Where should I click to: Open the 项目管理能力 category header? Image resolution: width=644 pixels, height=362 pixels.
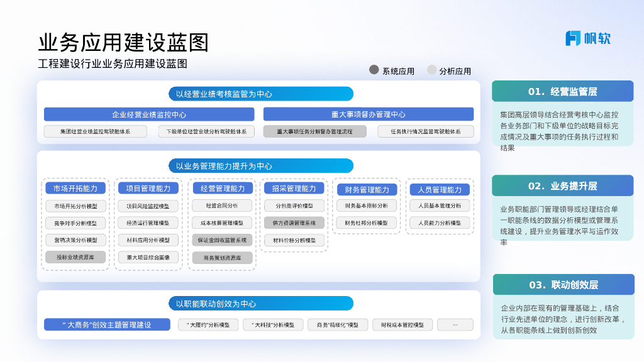(148, 188)
